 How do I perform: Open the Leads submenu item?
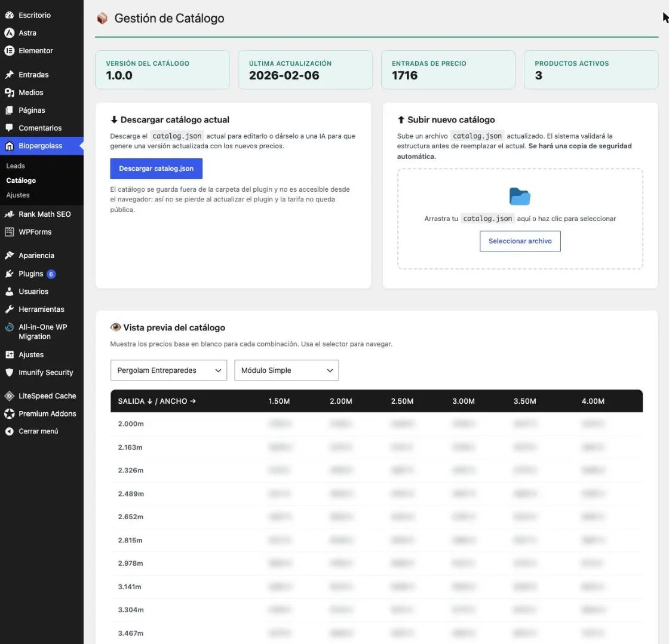(x=16, y=166)
